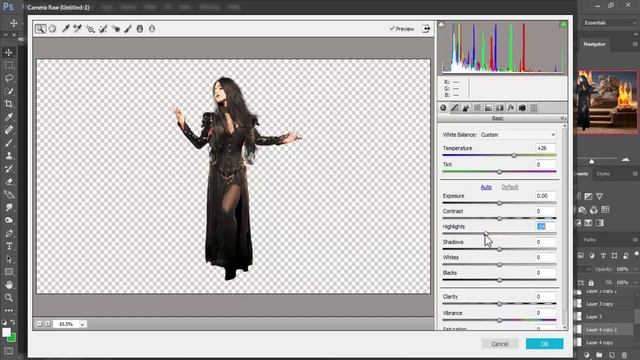
Task: Select the Spot Removal tool
Action: (x=103, y=29)
